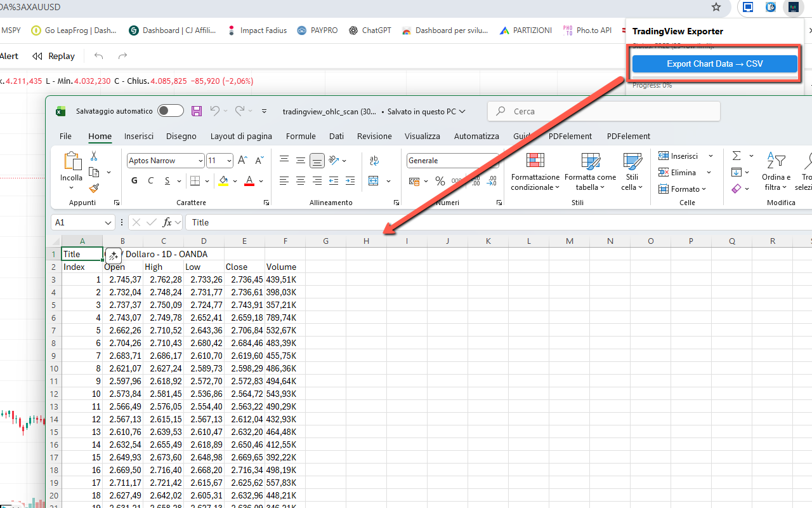Image resolution: width=812 pixels, height=508 pixels.
Task: Apply bold with the G icon
Action: [x=134, y=180]
